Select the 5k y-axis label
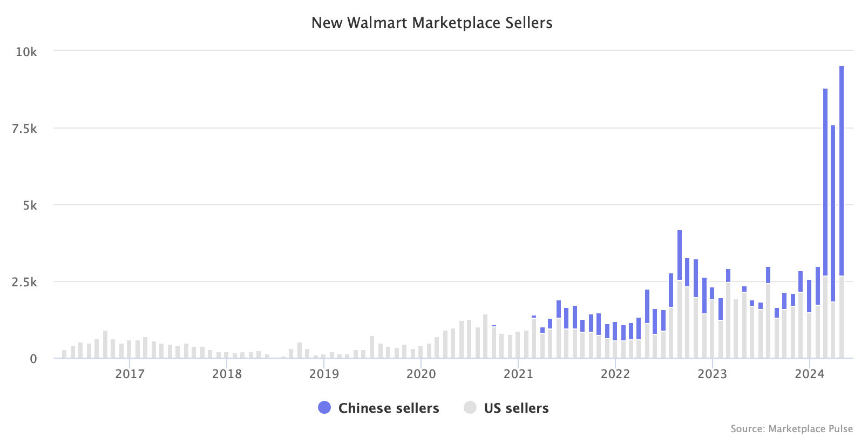The height and width of the screenshot is (443, 868). point(30,205)
